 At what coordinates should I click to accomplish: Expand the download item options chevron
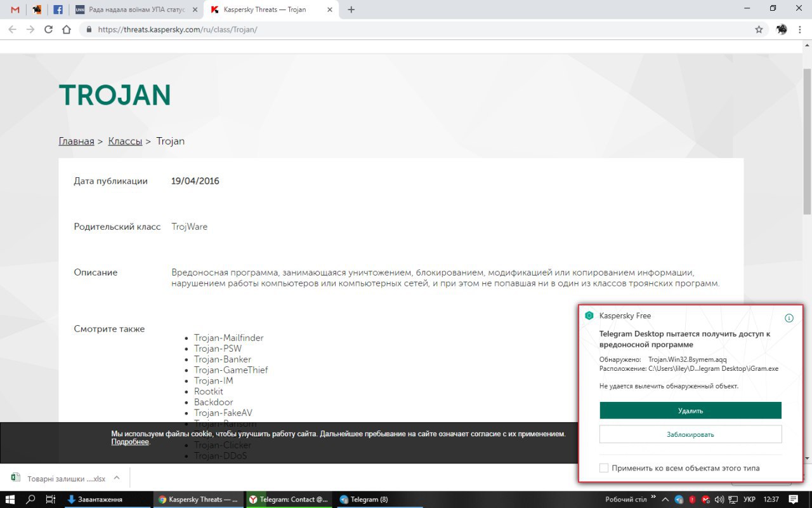point(117,478)
